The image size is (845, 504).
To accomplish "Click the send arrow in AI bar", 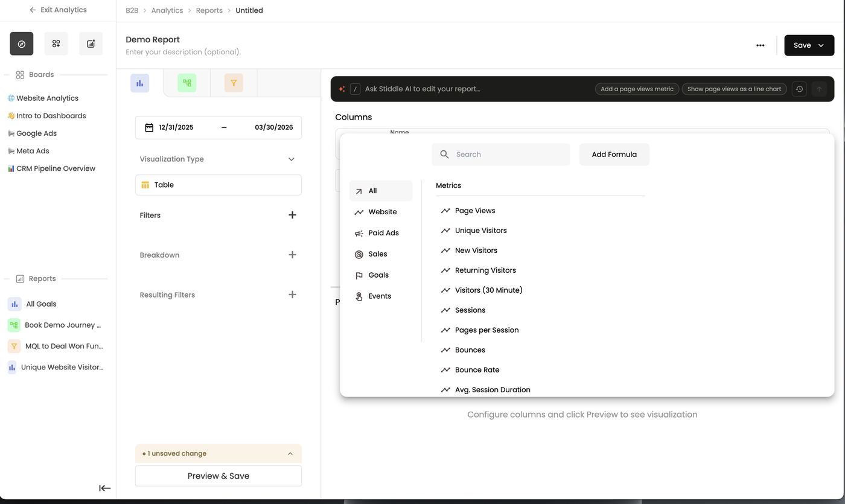I will [x=819, y=89].
